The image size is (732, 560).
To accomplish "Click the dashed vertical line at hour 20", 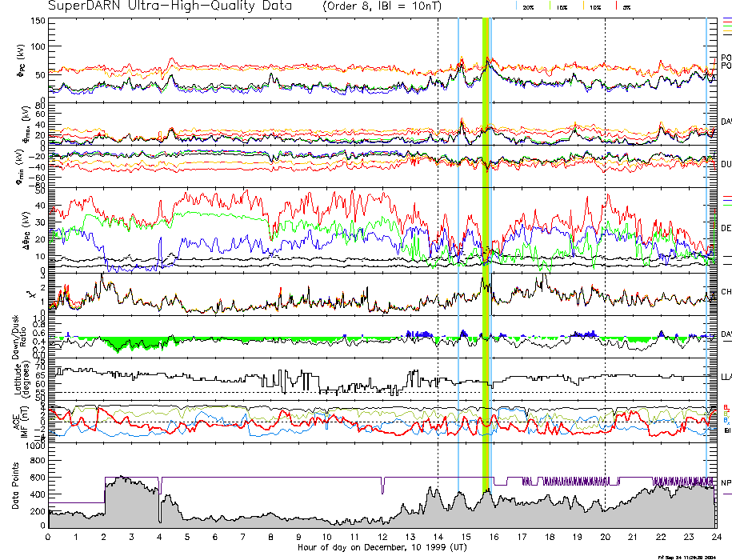I will click(x=605, y=240).
